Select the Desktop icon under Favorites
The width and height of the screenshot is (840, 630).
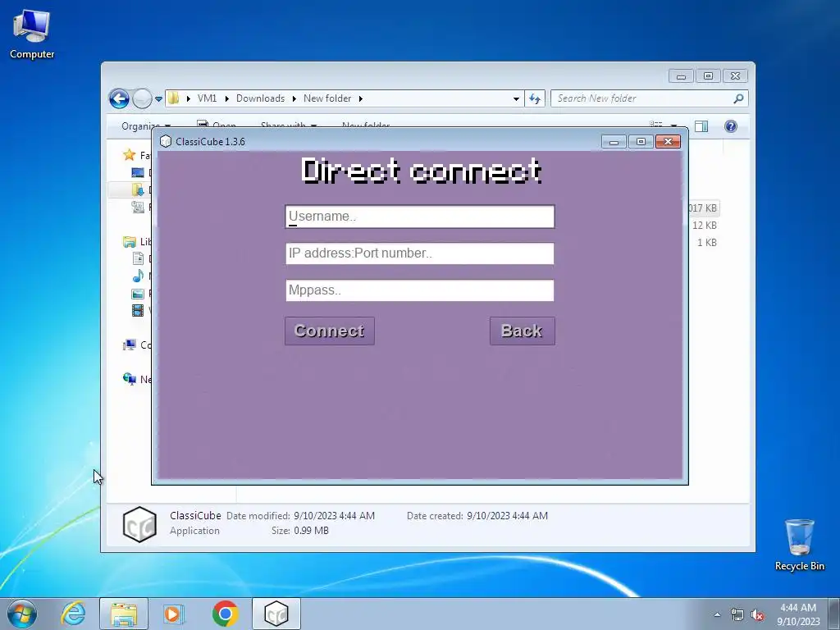138,172
